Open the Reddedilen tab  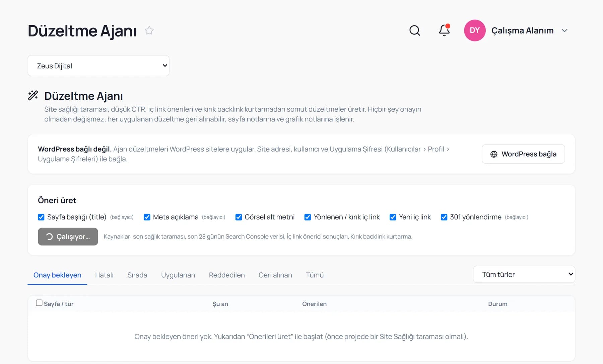coord(227,275)
